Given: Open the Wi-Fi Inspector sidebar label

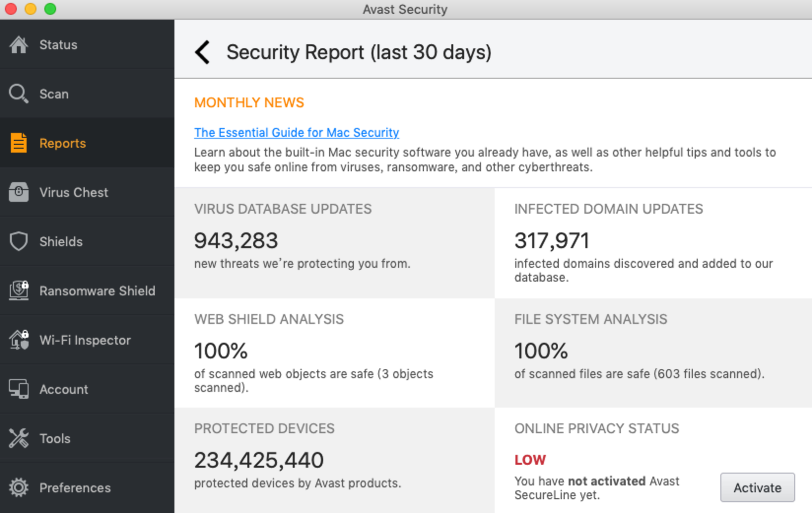Looking at the screenshot, I should tap(85, 340).
